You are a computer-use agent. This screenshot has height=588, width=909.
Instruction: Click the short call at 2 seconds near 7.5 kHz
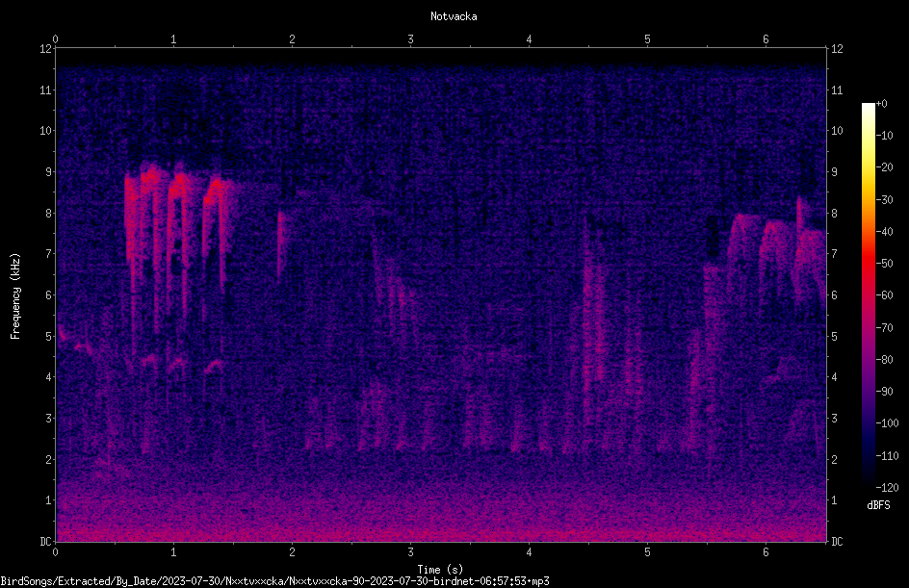click(x=280, y=243)
